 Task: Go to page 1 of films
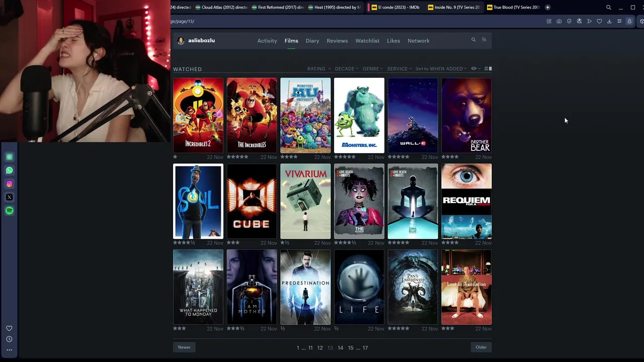click(x=298, y=348)
